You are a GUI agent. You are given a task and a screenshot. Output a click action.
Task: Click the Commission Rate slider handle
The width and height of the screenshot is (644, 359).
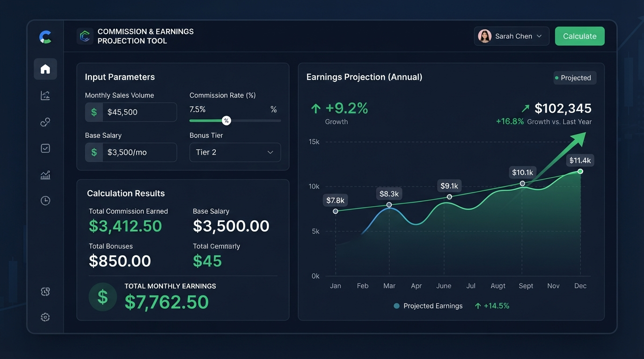[x=227, y=121]
